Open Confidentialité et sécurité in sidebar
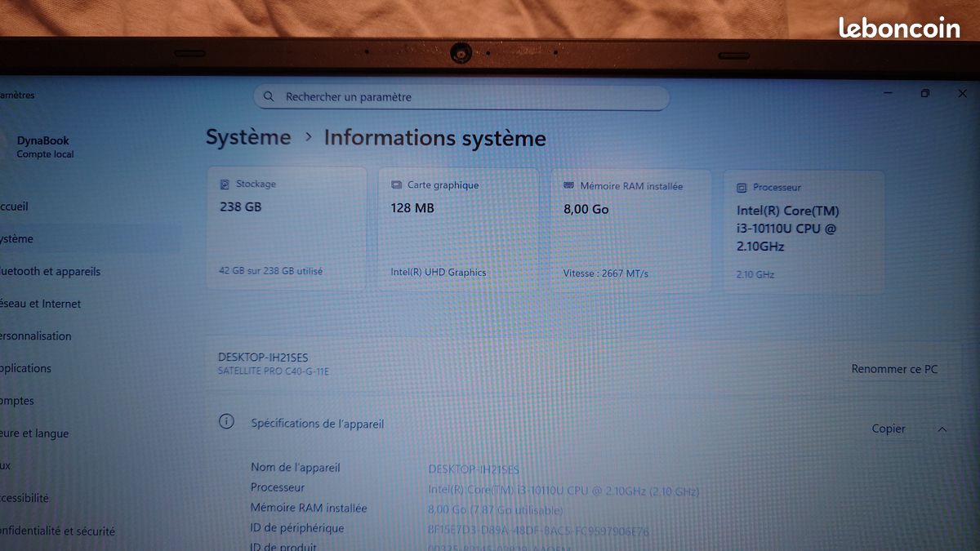Screen dimensions: 980x551 click(x=57, y=531)
